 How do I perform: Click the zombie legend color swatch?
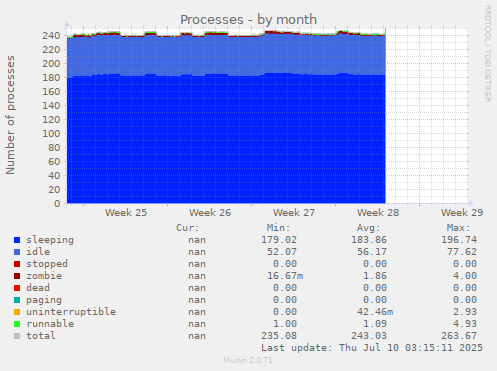[x=17, y=276]
